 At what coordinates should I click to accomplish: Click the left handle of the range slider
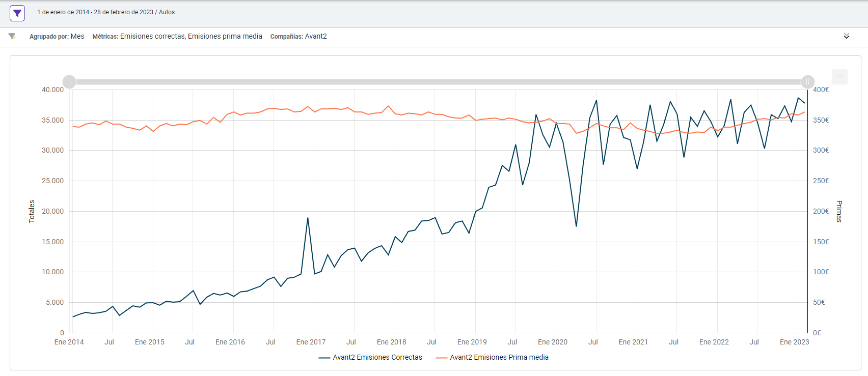tap(69, 81)
